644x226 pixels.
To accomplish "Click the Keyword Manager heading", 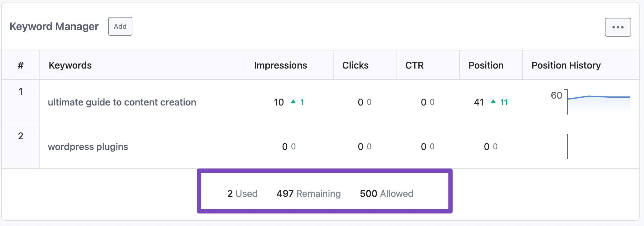I will coord(54,27).
